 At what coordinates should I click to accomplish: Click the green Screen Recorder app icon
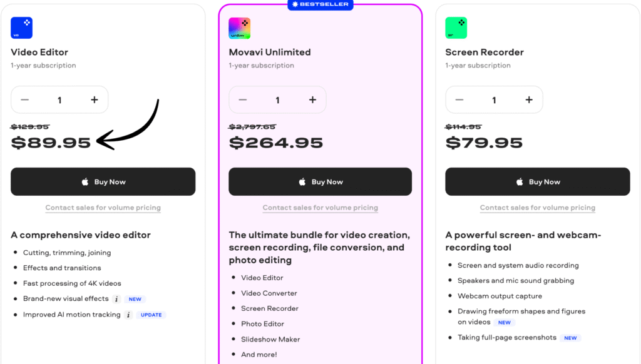pyautogui.click(x=456, y=28)
